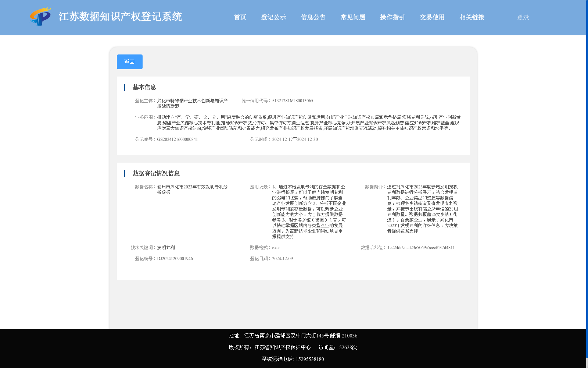Select data format value excel

pos(277,248)
